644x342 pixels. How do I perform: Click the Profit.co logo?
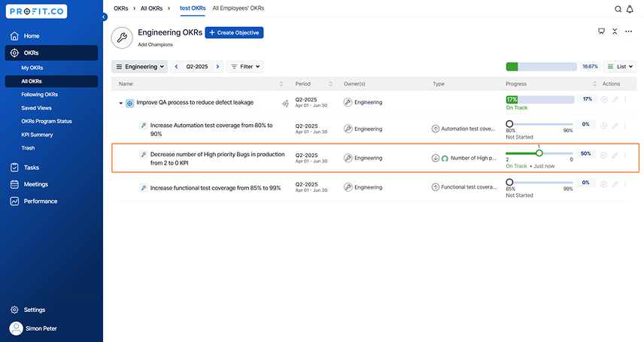37,11
